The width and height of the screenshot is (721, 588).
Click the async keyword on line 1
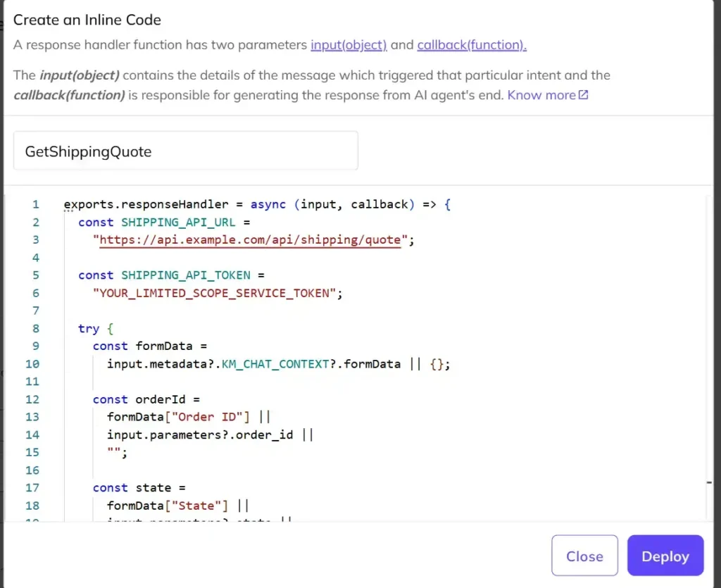click(x=268, y=204)
